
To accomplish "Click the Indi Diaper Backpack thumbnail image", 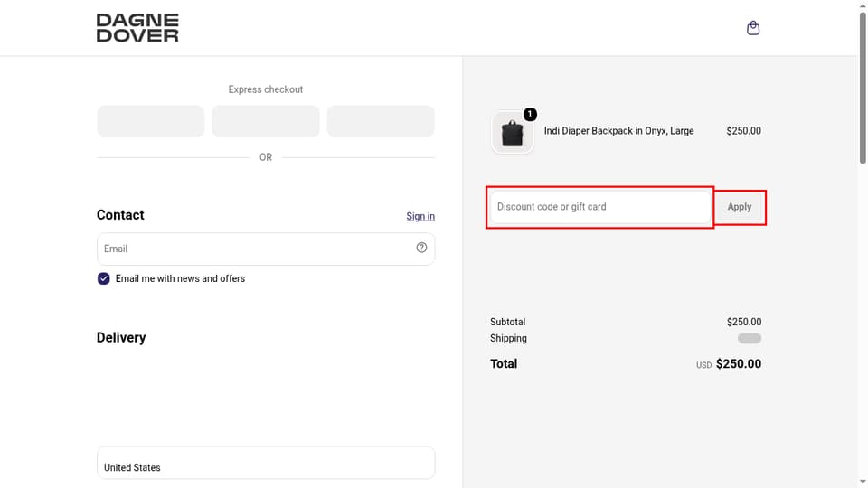I will click(x=512, y=133).
